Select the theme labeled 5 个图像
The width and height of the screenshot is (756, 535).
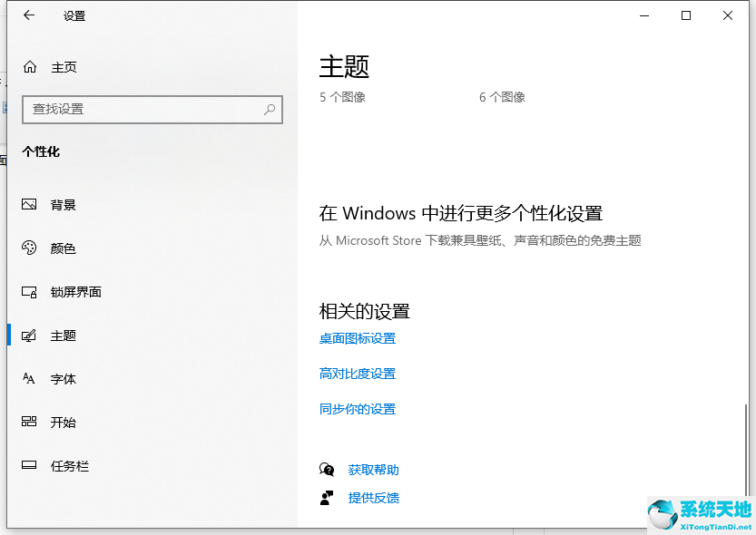point(340,96)
